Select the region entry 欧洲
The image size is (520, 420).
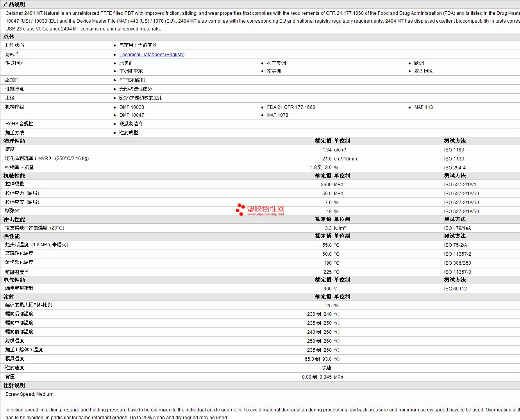pyautogui.click(x=419, y=63)
